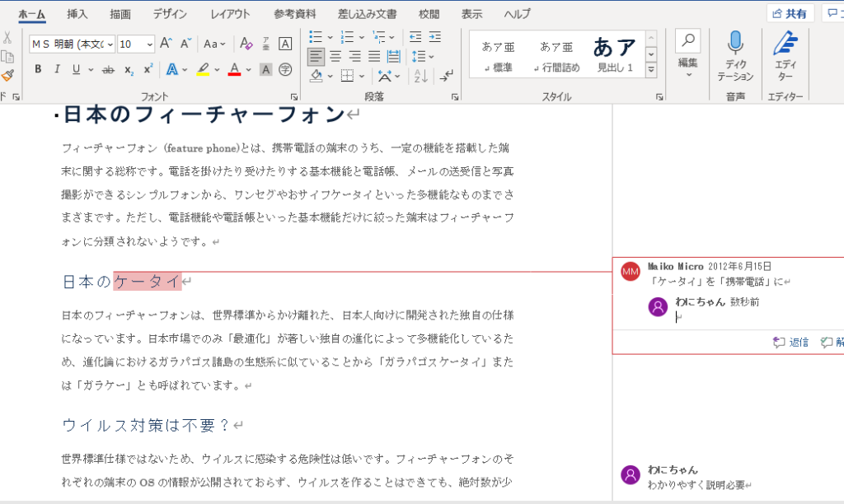Click the copy icon

pos(7,57)
